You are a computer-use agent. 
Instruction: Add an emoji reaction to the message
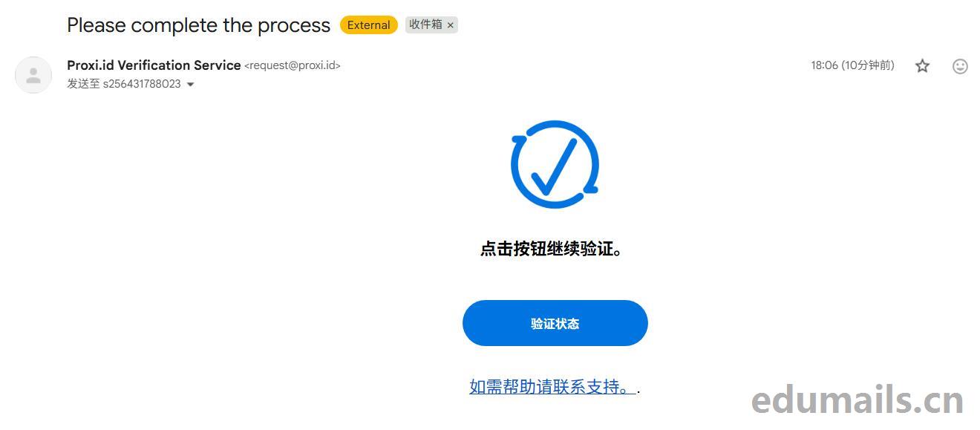point(960,66)
